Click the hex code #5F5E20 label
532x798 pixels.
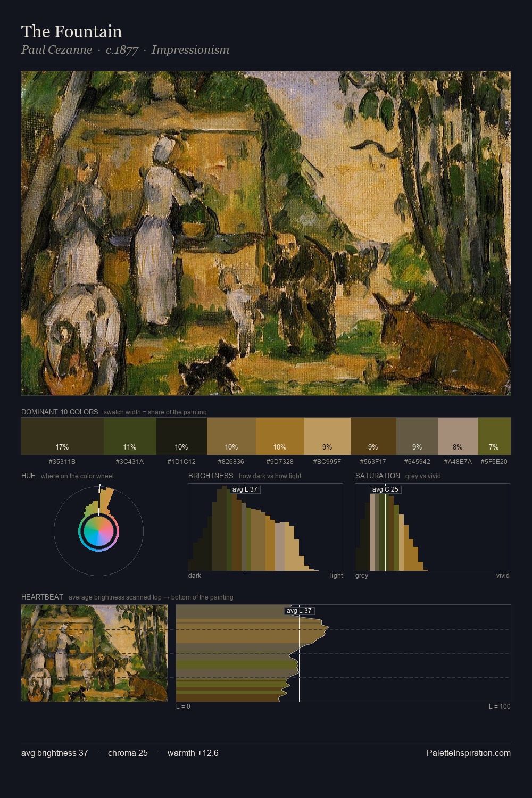pos(494,462)
